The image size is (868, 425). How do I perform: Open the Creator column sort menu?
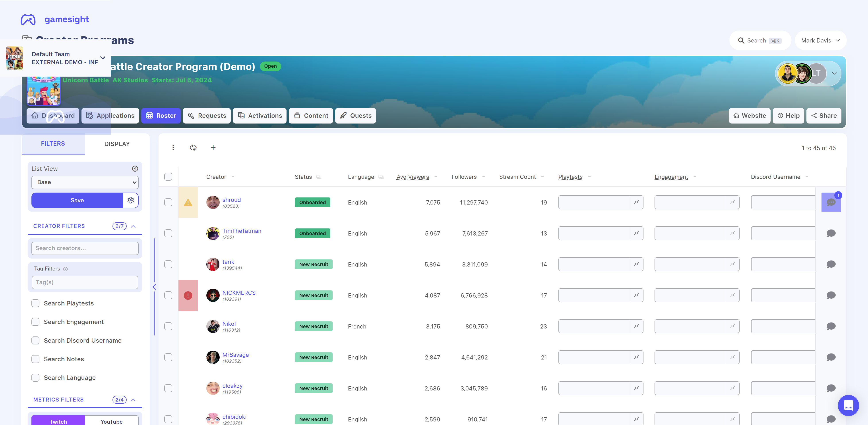click(233, 177)
